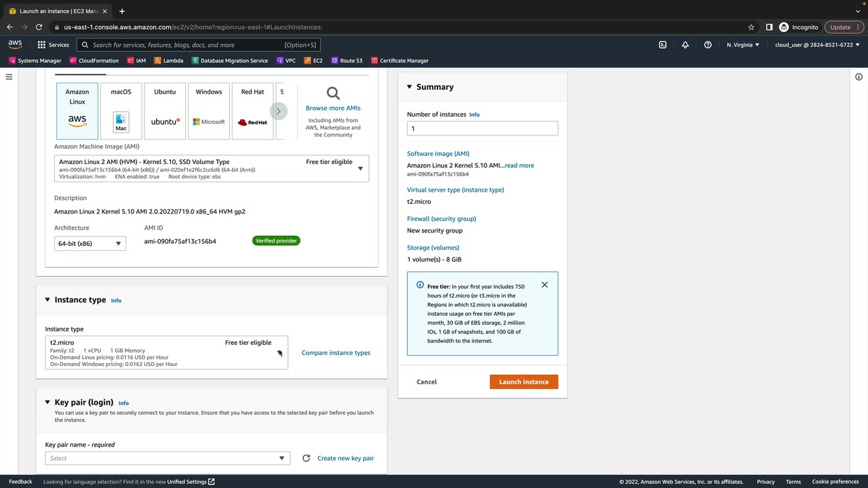Click Create new key pair link

(346, 458)
